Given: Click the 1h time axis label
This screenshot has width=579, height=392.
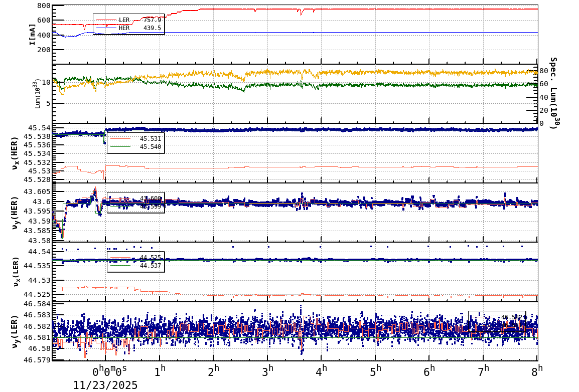Looking at the screenshot, I should tap(160, 370).
